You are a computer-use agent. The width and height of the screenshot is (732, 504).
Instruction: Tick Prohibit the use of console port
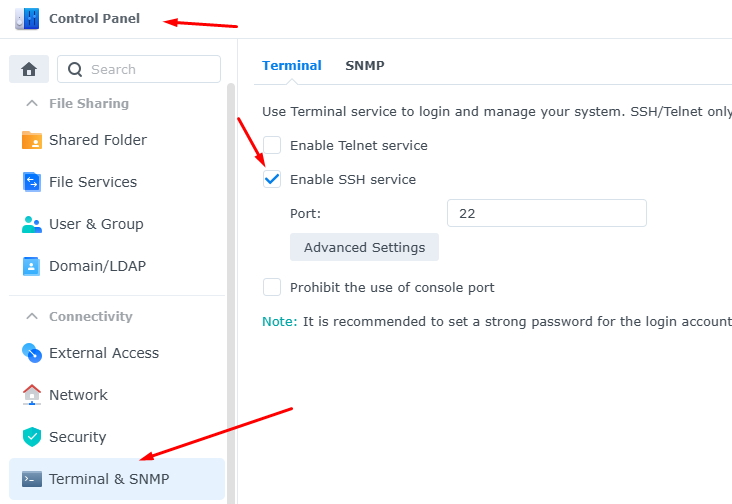(x=272, y=287)
